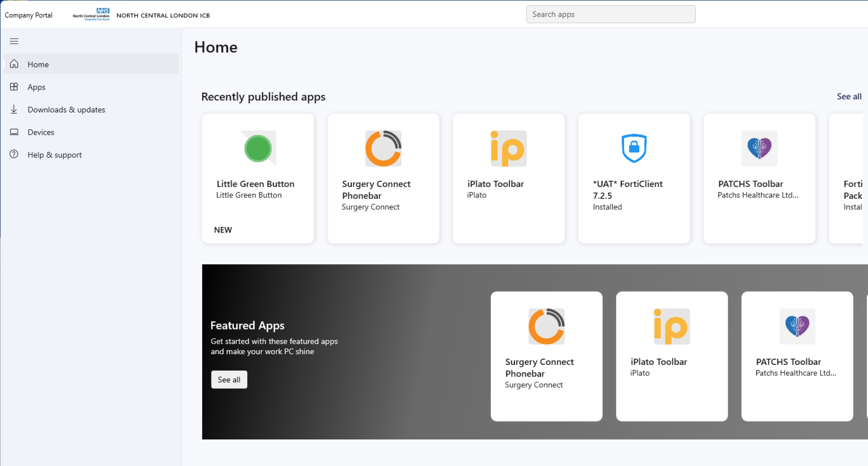Open the Apps section icon
The width and height of the screenshot is (868, 466).
pos(14,87)
